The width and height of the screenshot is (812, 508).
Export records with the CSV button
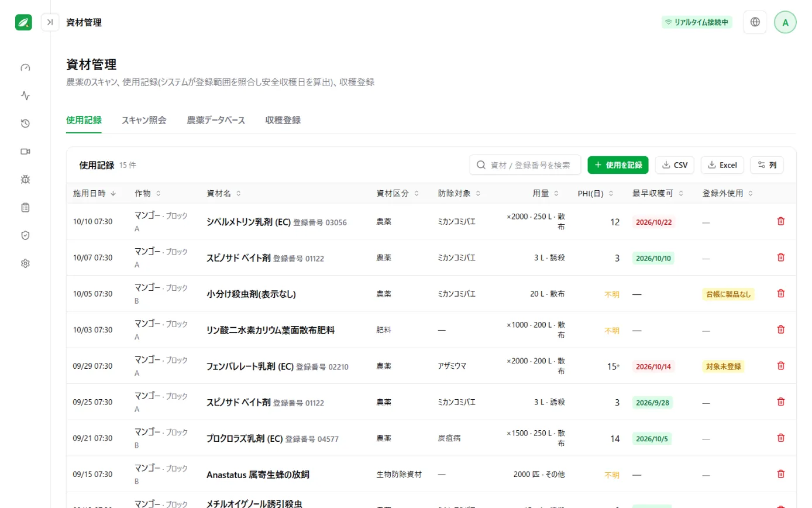point(675,165)
